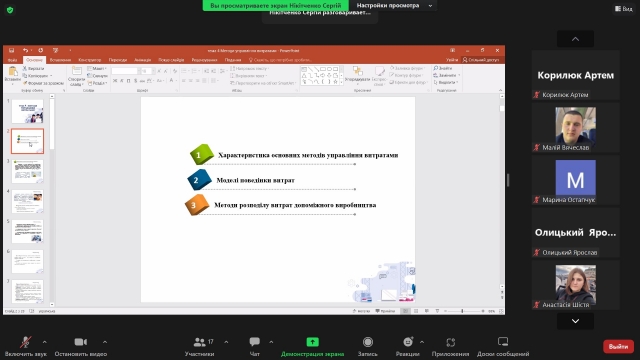Click Малій Вячеслав participant video tile

575,127
